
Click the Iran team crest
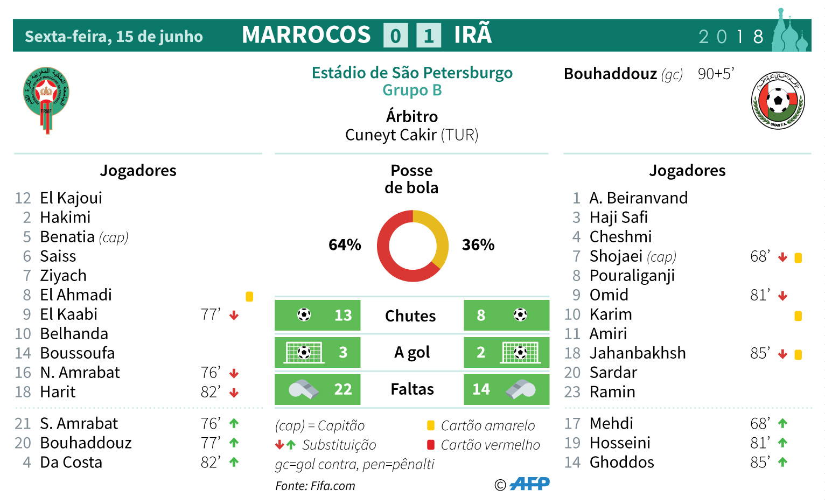(778, 101)
